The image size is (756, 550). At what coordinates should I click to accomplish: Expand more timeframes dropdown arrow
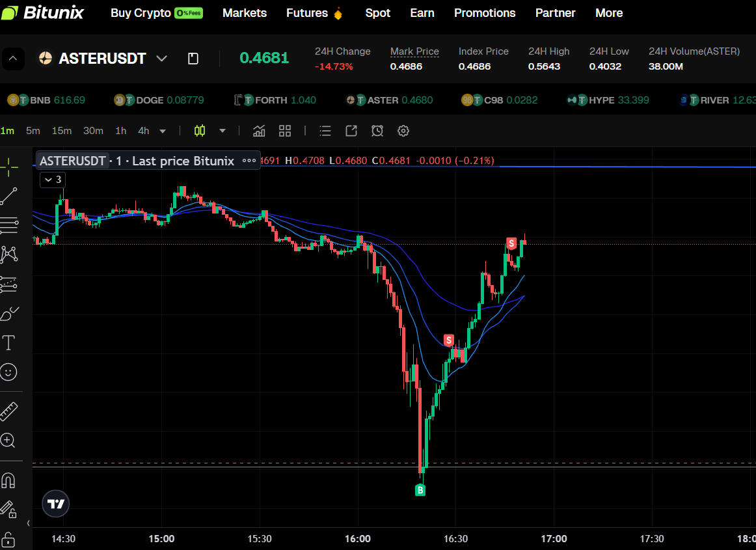point(163,131)
